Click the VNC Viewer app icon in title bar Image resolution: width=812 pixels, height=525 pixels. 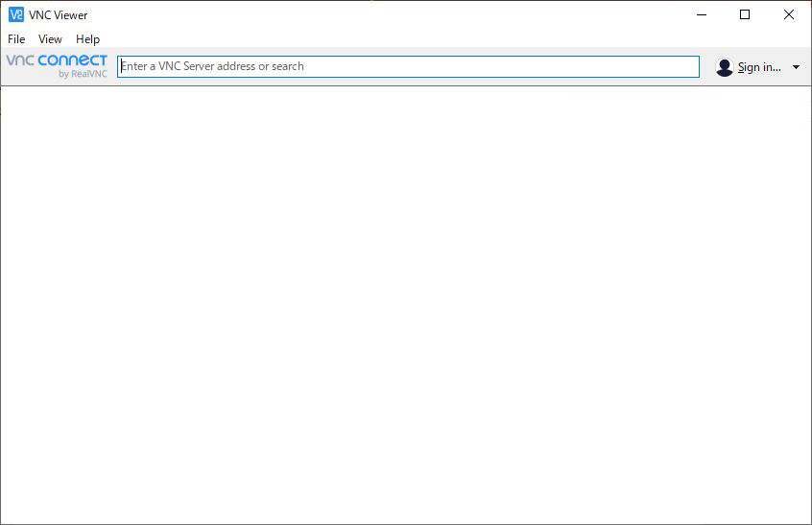15,14
